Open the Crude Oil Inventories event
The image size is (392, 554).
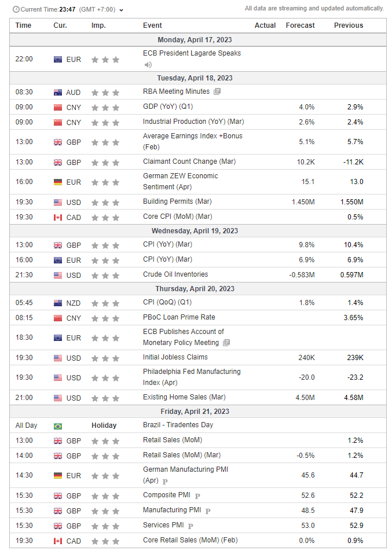[x=175, y=274]
